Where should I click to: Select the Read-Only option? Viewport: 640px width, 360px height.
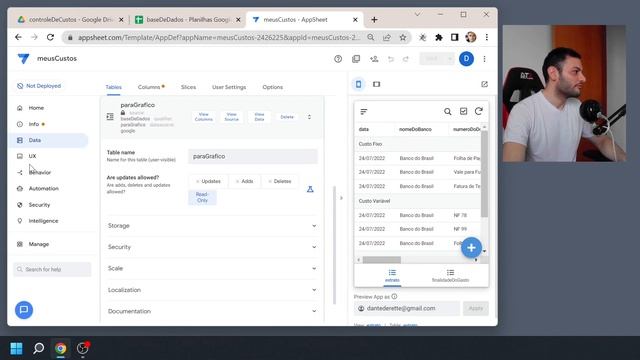202,197
